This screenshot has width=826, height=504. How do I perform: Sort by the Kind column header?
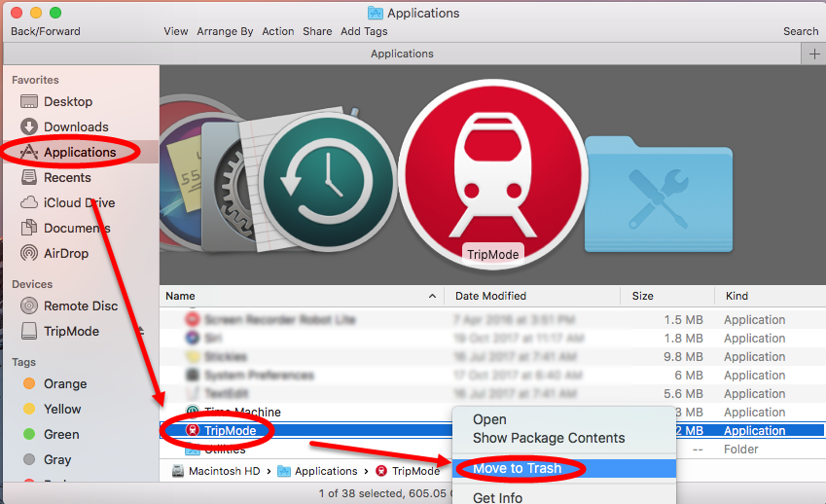point(736,296)
